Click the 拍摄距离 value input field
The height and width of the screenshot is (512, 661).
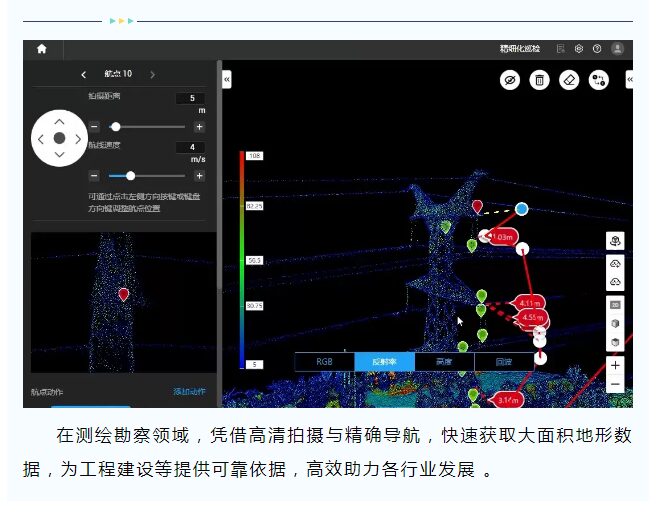point(189,98)
